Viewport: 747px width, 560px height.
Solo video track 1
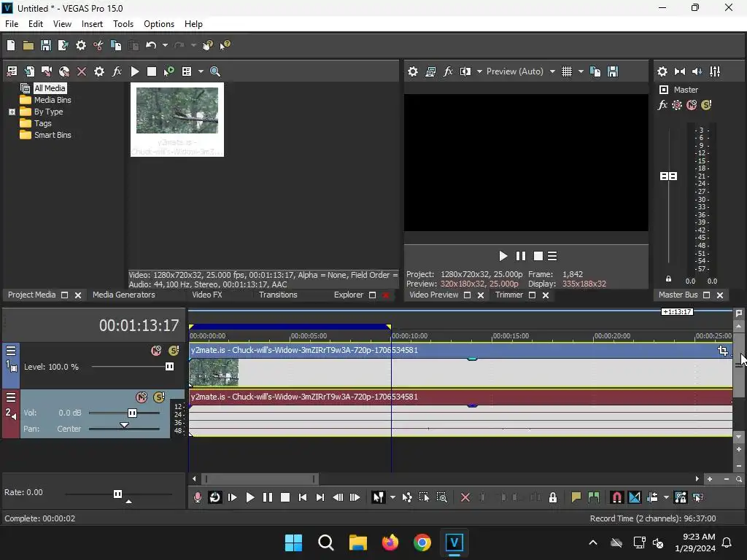click(174, 351)
